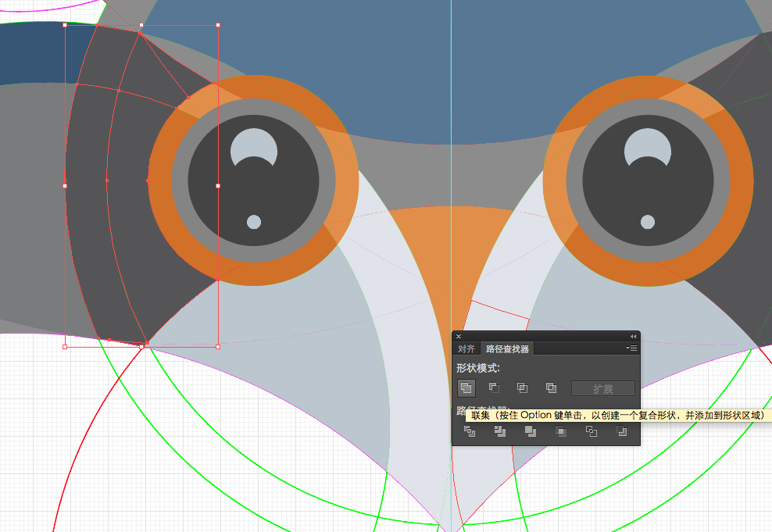Image resolution: width=772 pixels, height=532 pixels.
Task: Click the bottom-left selection bounding box handle
Action: (65, 347)
